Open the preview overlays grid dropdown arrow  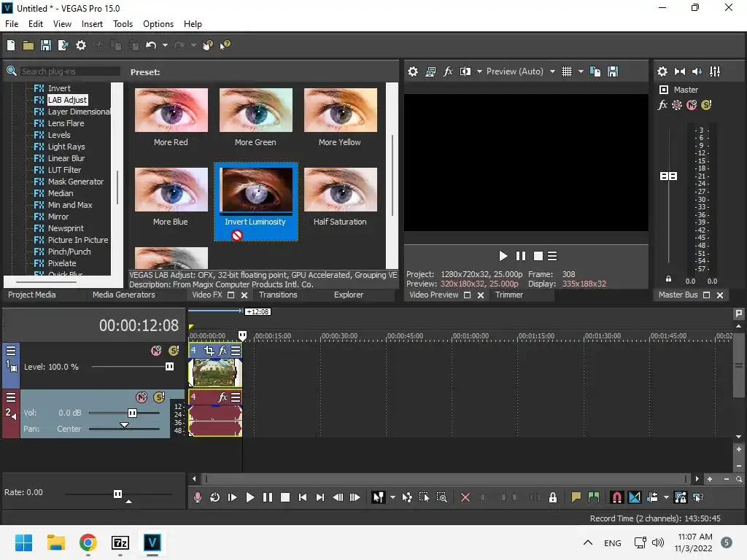coord(581,71)
